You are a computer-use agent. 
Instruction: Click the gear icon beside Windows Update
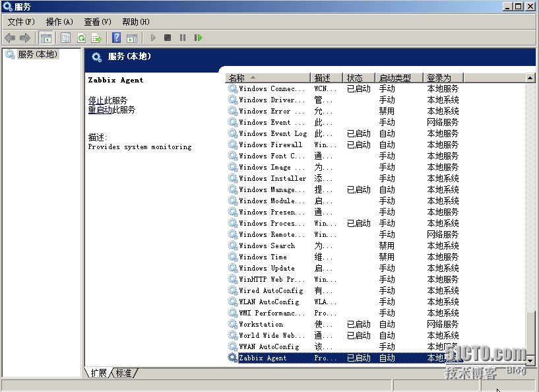[233, 268]
